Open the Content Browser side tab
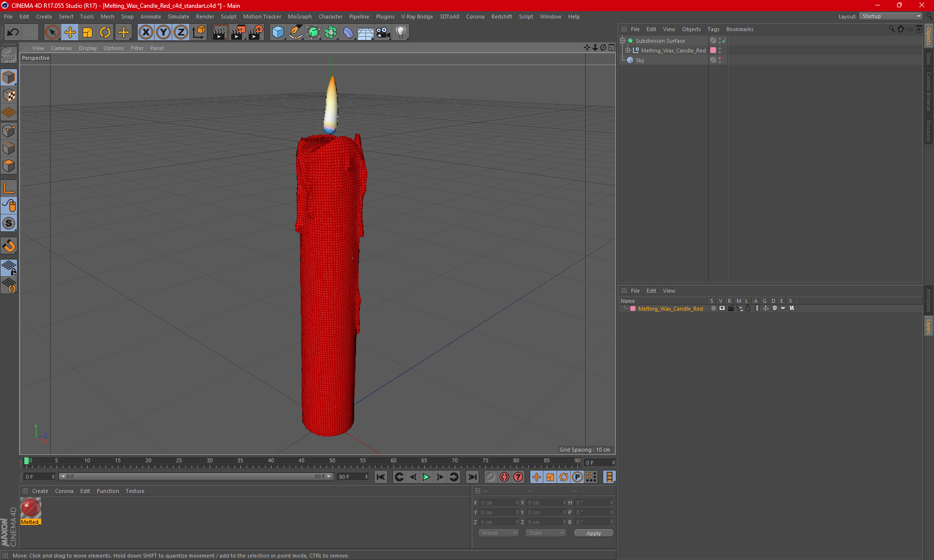The image size is (934, 560). 928,91
